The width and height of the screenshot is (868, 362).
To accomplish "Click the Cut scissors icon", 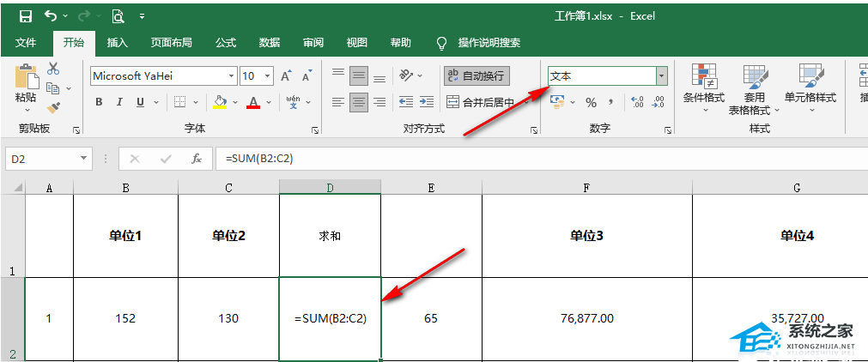I will [53, 69].
